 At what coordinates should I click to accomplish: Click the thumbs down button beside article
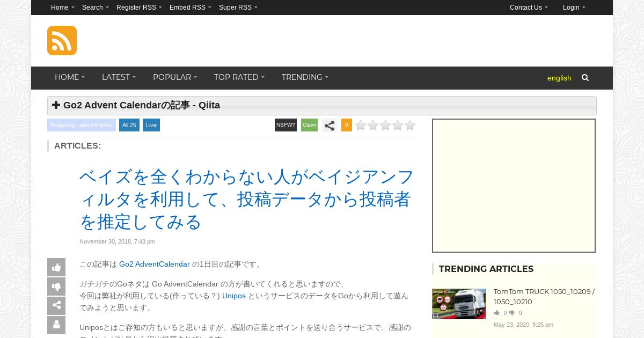pyautogui.click(x=56, y=286)
